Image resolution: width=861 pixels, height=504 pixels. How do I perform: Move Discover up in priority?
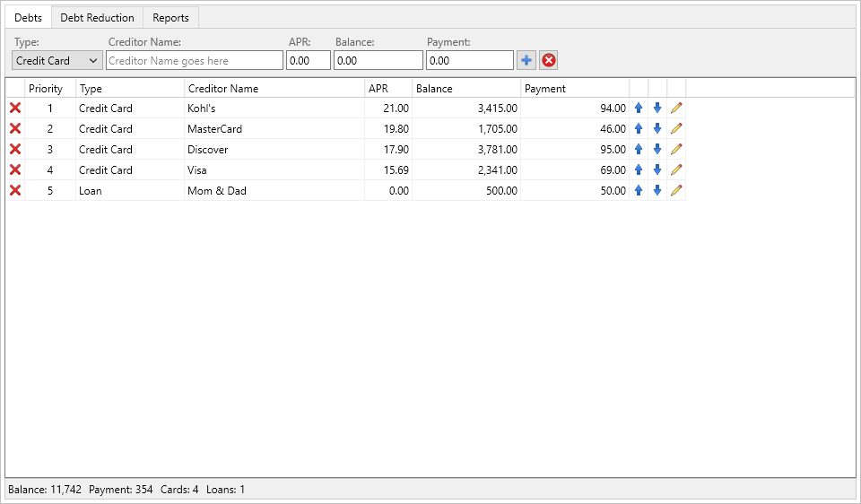click(639, 150)
